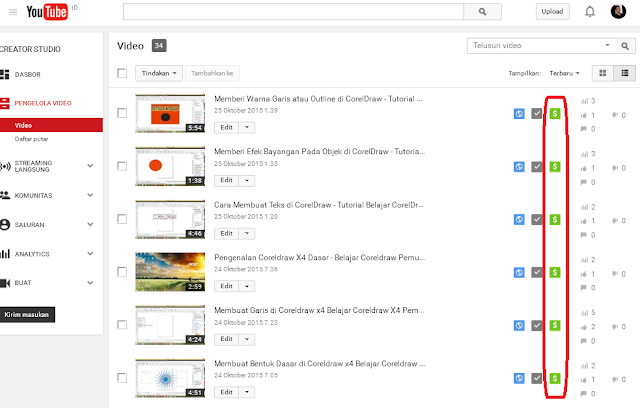Select checkbox for Pengenalan Coreldraw X4 video
Viewport: 640px width, 408px height.
122,272
